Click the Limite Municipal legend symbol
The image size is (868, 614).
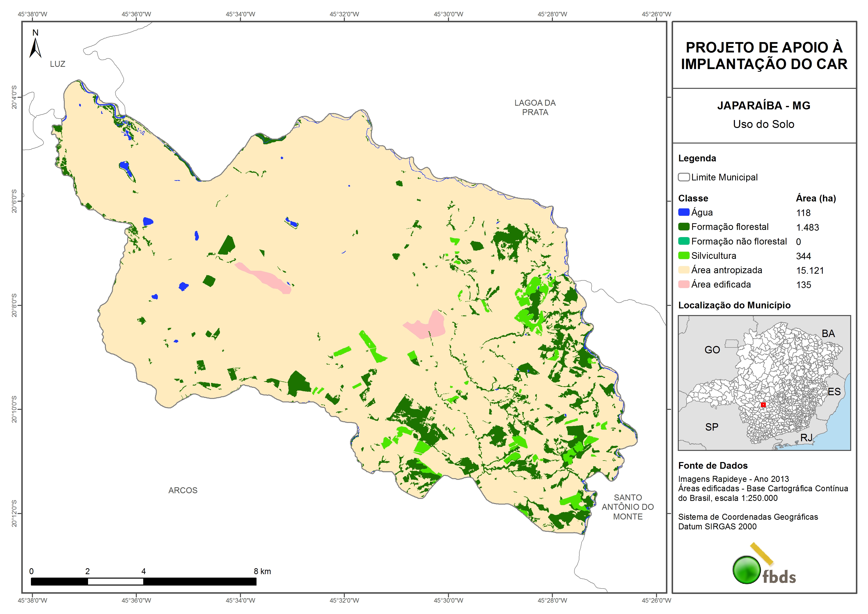(x=683, y=177)
